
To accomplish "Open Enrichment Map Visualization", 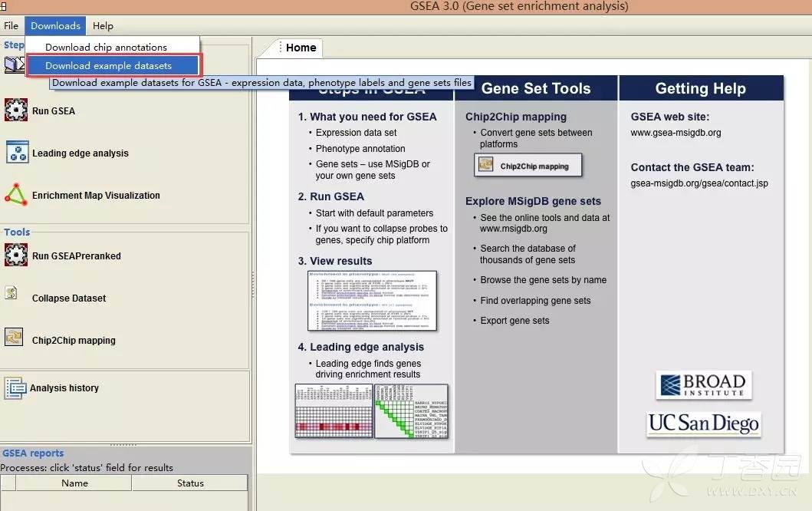I will pos(96,196).
